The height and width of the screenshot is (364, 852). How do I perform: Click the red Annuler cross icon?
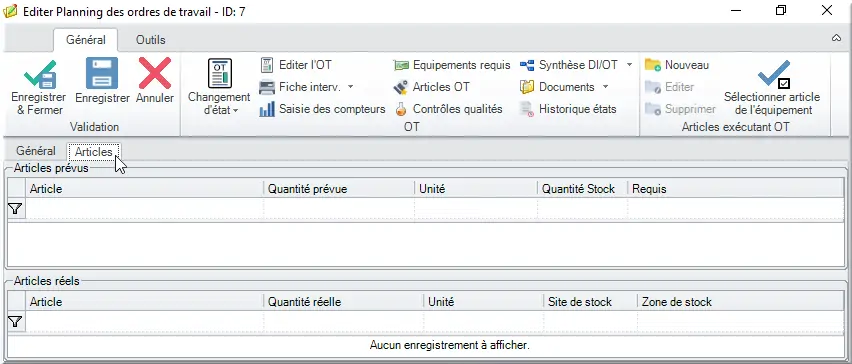click(155, 73)
